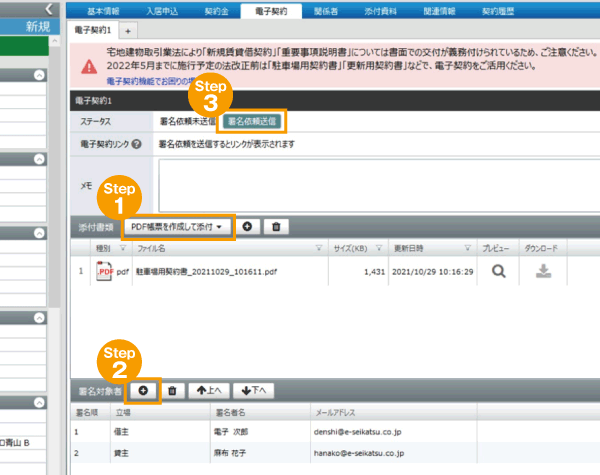The width and height of the screenshot is (600, 475).
Task: Collapse the fourth left sidebar section
Action: click(39, 318)
